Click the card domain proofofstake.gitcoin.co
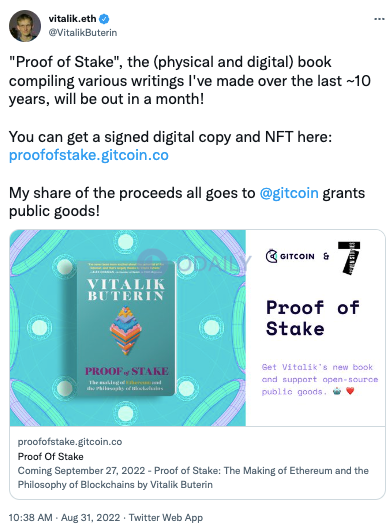The height and width of the screenshot is (528, 389). point(70,442)
